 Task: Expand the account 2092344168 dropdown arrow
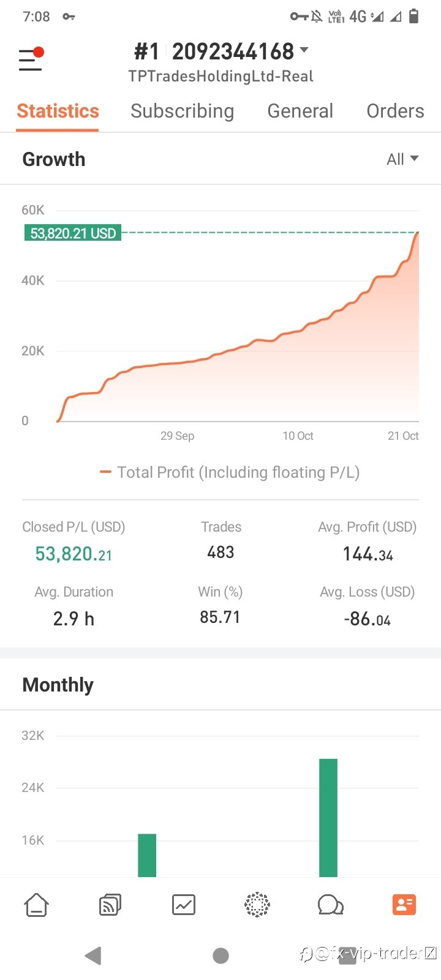(x=304, y=50)
